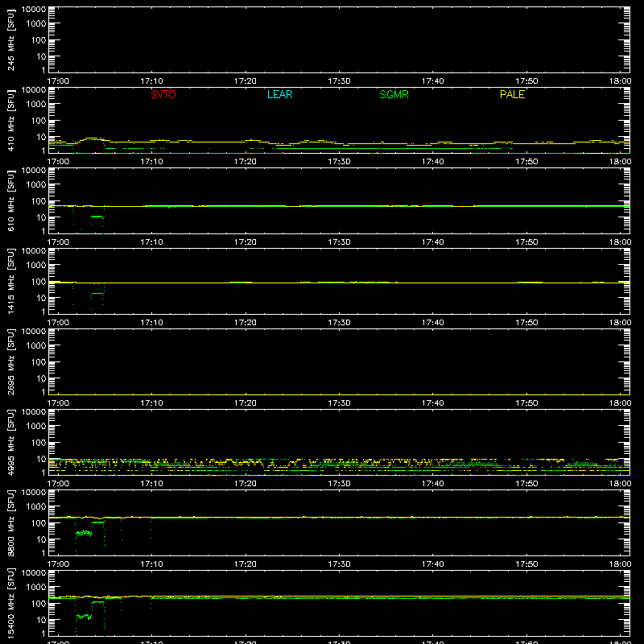
Task: Click 18:00 tick label under 4995 MHz panel
Action: [620, 484]
